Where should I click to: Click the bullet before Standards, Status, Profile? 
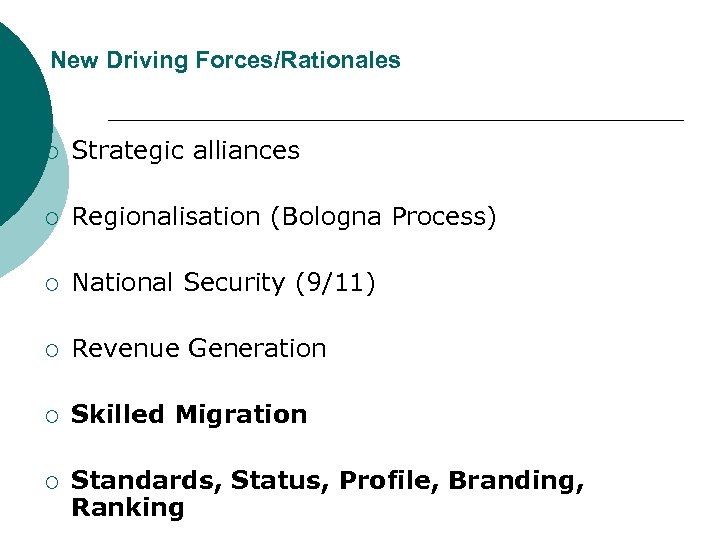[53, 482]
